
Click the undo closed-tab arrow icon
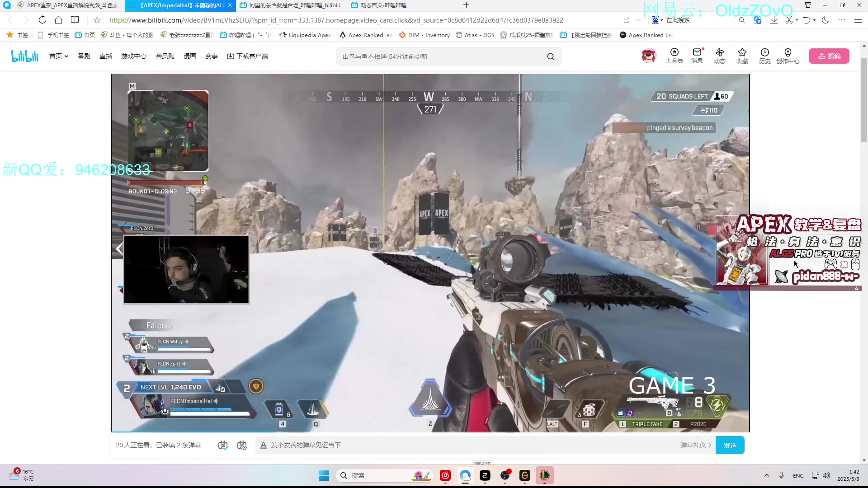pos(807,20)
